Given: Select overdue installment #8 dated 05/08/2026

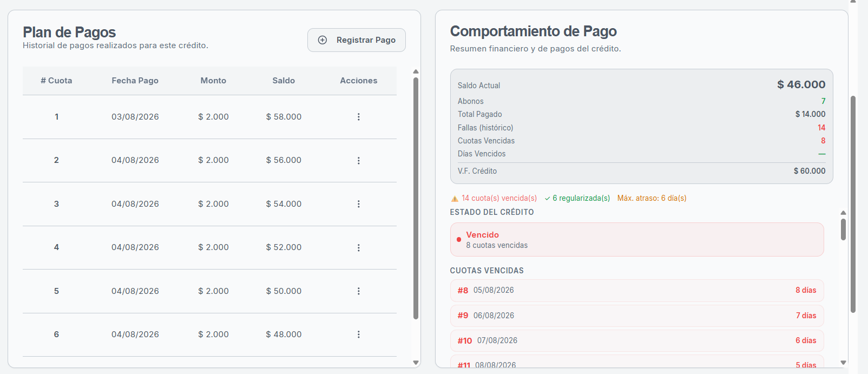Looking at the screenshot, I should (637, 291).
